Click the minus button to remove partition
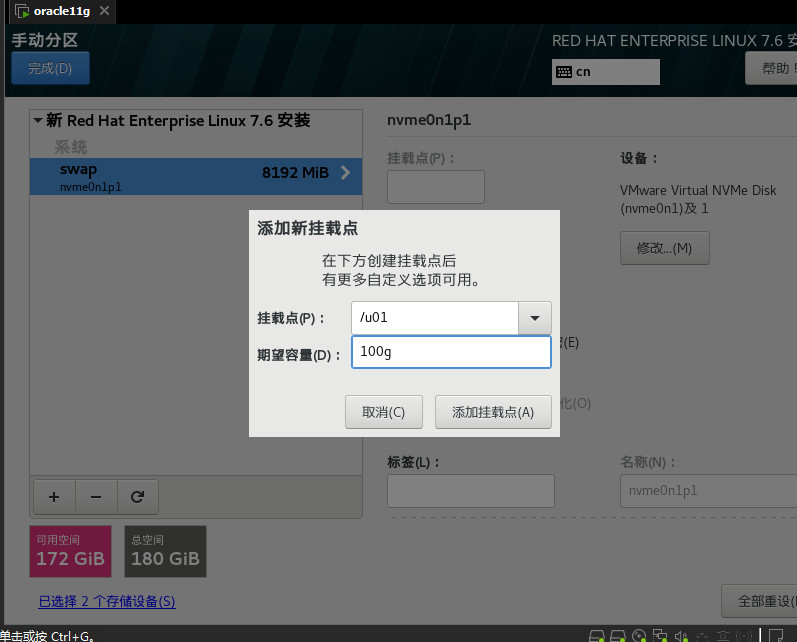 (96, 496)
